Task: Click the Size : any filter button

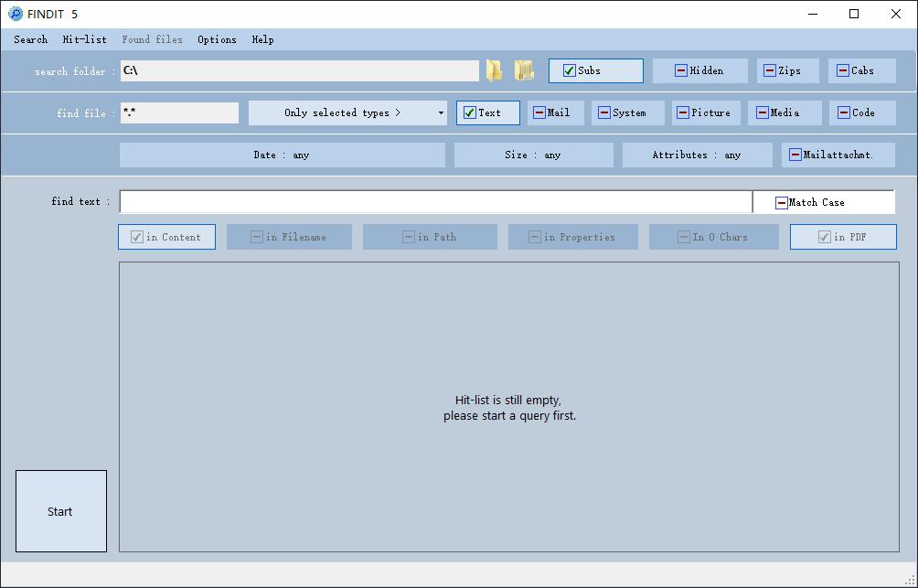Action: pos(533,155)
